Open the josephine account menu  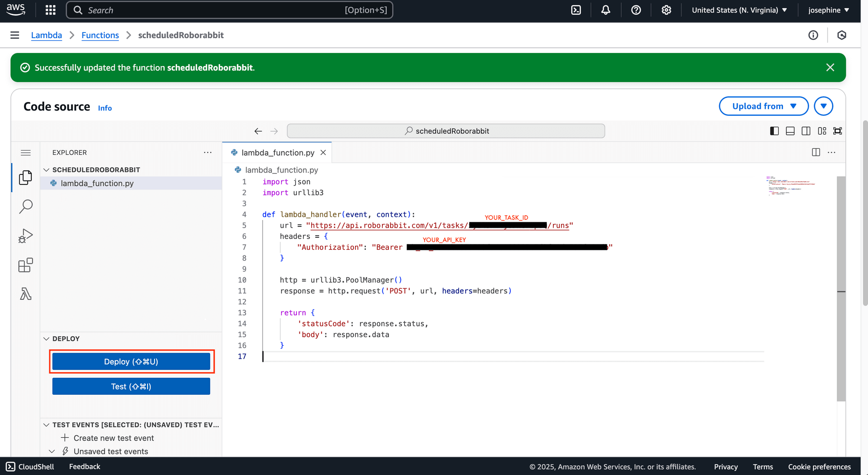(829, 10)
